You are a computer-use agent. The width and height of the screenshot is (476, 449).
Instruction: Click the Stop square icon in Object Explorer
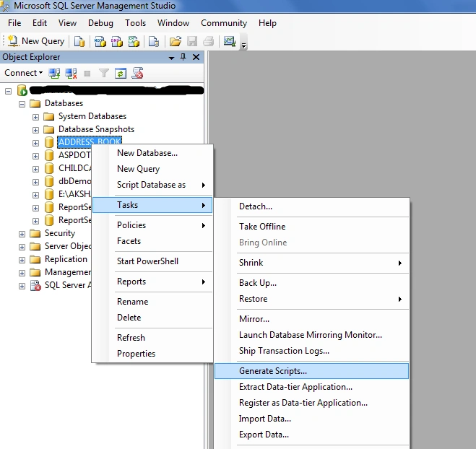pos(87,74)
